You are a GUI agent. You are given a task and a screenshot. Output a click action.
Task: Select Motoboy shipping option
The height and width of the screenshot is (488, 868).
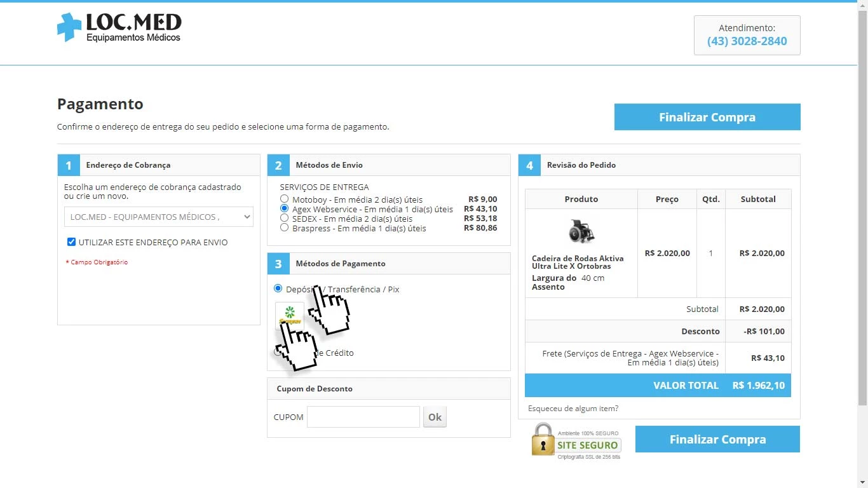(x=284, y=199)
